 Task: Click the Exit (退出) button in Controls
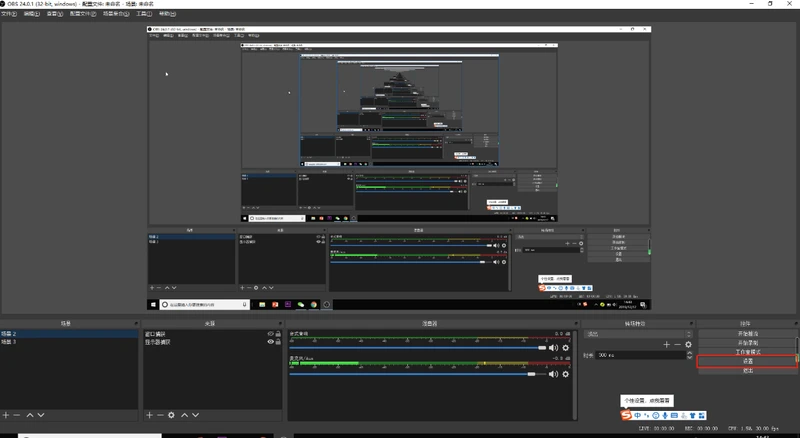pos(747,371)
